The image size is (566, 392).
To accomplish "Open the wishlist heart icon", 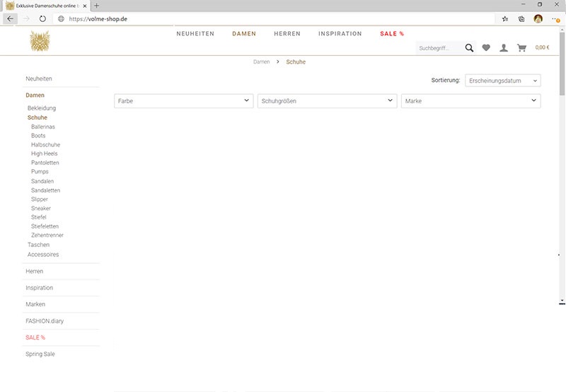I will tap(486, 48).
